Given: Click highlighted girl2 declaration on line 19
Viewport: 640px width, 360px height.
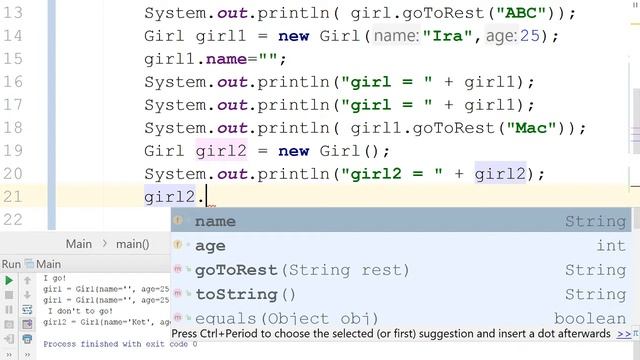Looking at the screenshot, I should click(x=221, y=151).
